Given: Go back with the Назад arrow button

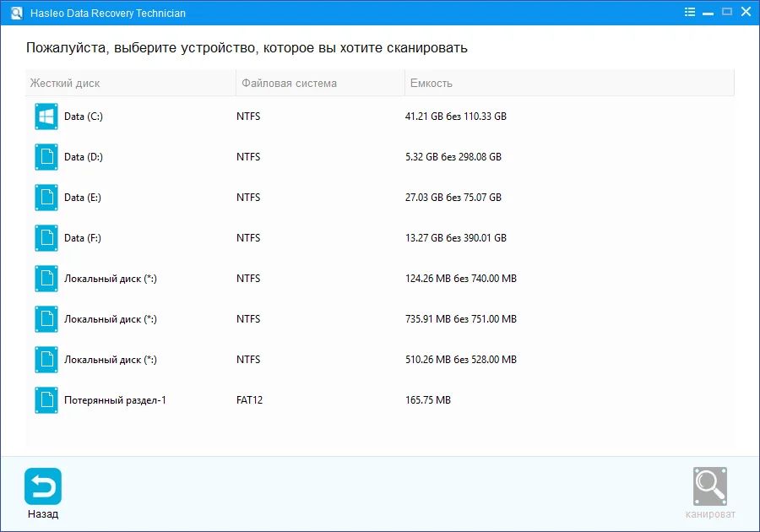Looking at the screenshot, I should click(43, 487).
